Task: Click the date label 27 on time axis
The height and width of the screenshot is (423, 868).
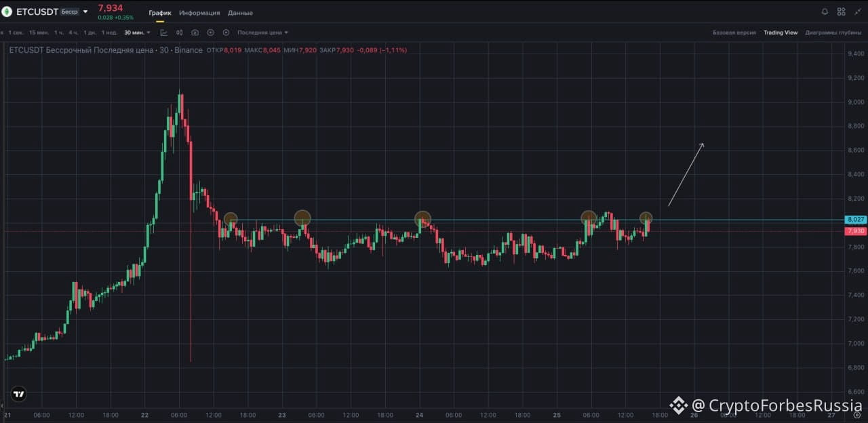Action: tap(831, 415)
